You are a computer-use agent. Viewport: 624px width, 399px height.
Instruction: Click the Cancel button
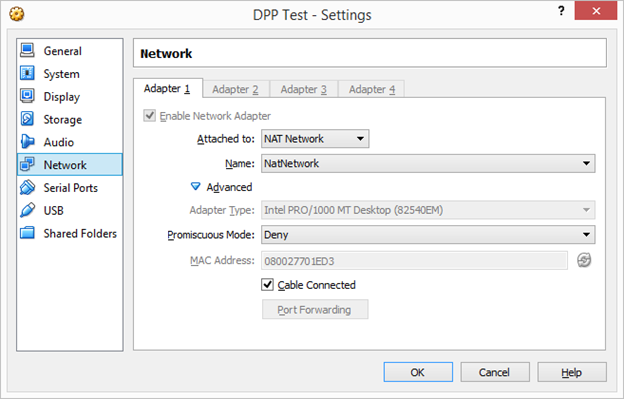point(495,372)
